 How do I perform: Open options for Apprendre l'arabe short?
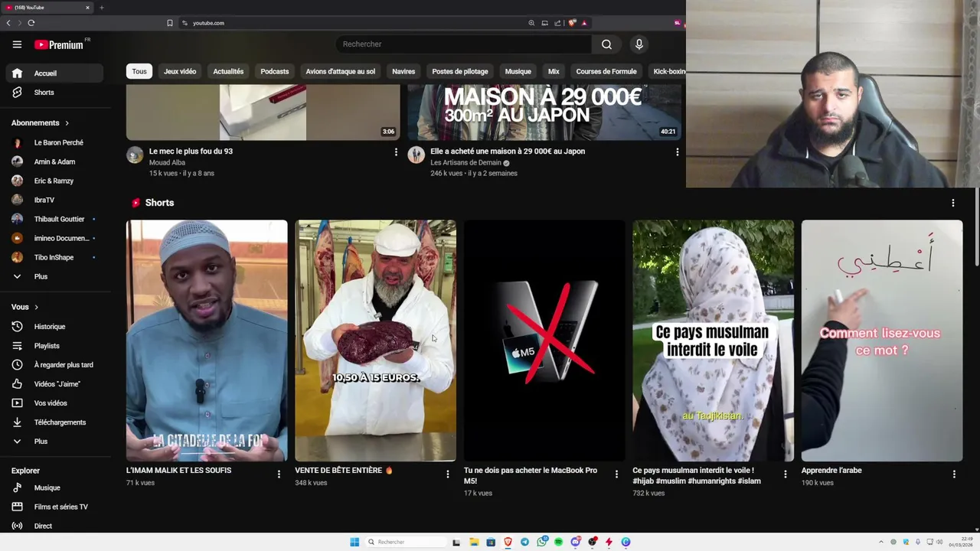coord(954,474)
